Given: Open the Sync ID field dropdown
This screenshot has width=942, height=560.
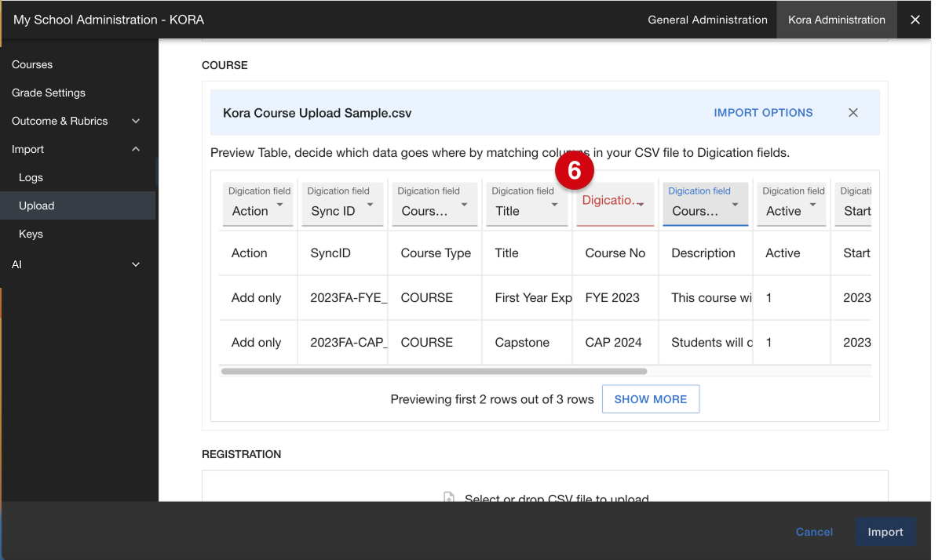Looking at the screenshot, I should [x=342, y=204].
